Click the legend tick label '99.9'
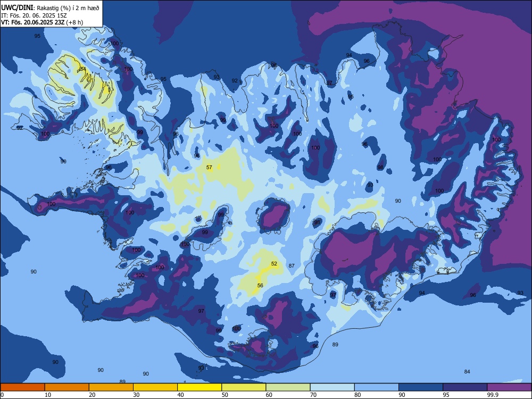The height and width of the screenshot is (399, 532). 492,395
